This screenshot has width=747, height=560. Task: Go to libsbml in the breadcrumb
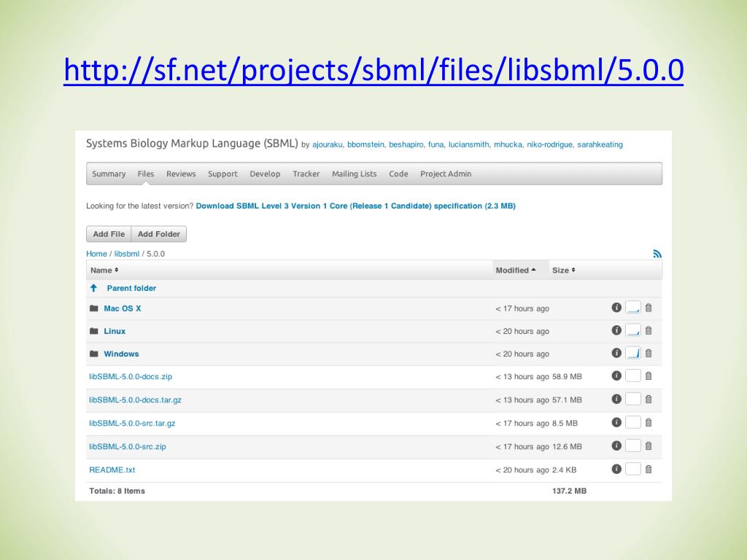[x=127, y=254]
